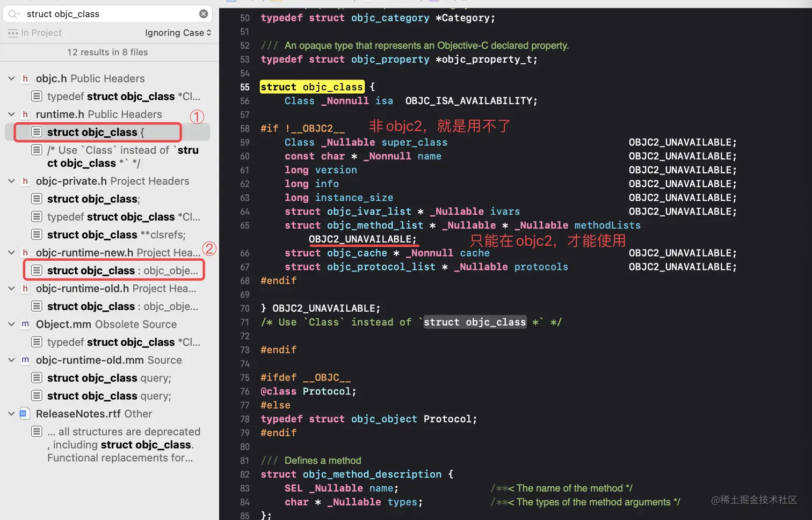Click the highlighted 'struct objc_class' on line 55

click(312, 87)
